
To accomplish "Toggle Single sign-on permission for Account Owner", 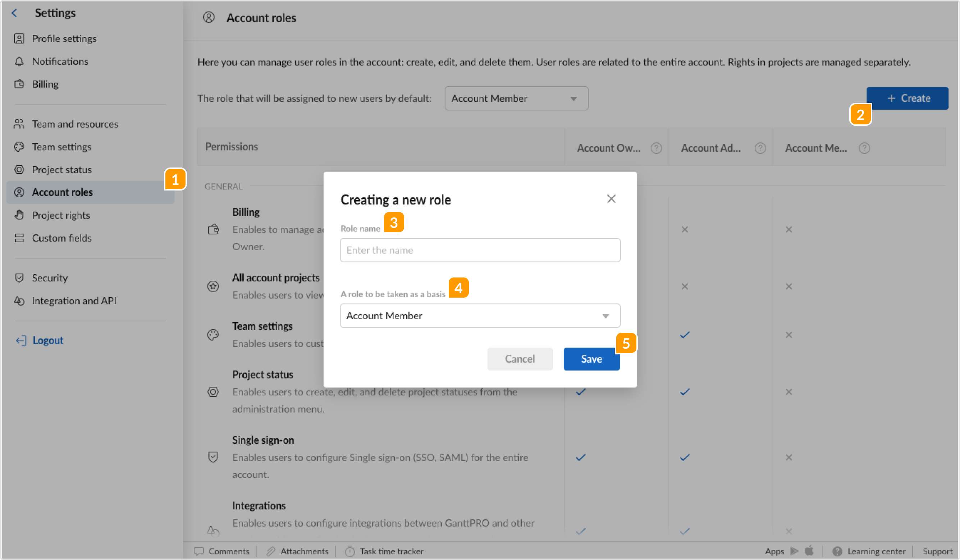I will pos(580,457).
